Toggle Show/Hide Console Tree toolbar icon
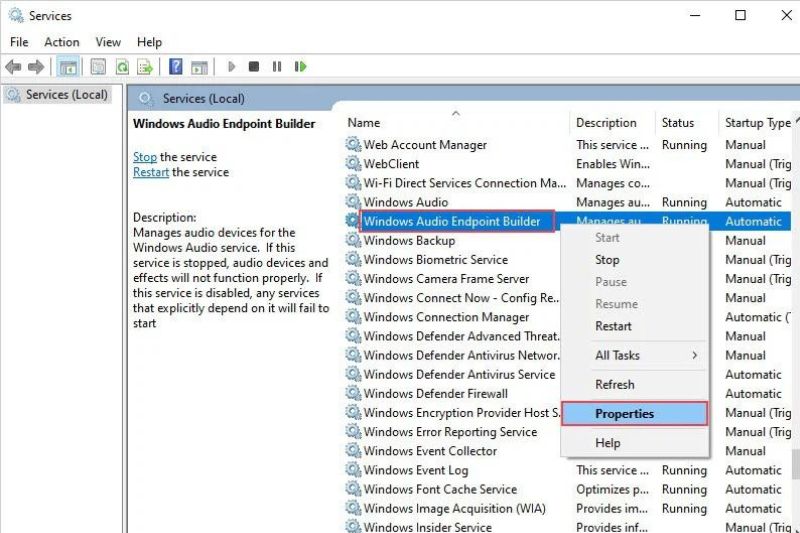This screenshot has width=800, height=533. point(68,67)
